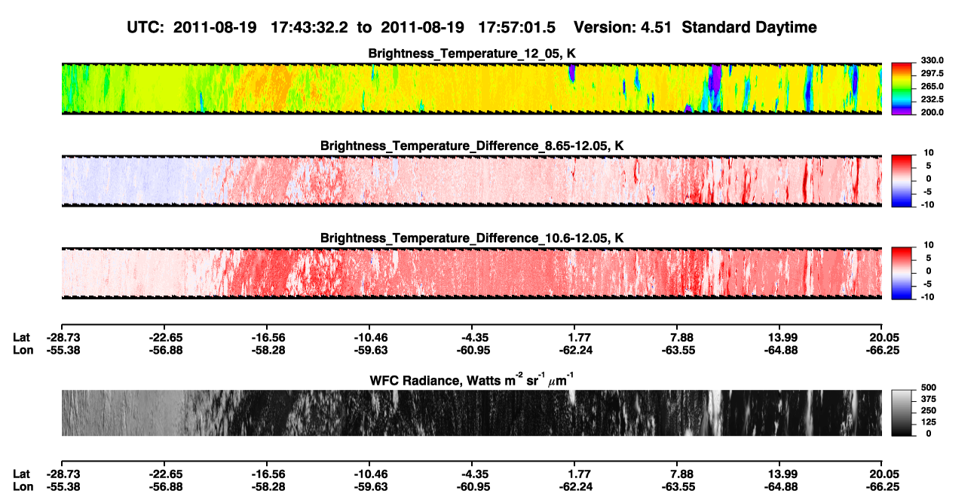This screenshot has height=503, width=980.
Task: Click longitude -60.95 under the WFC Radiance panel
Action: tap(472, 487)
